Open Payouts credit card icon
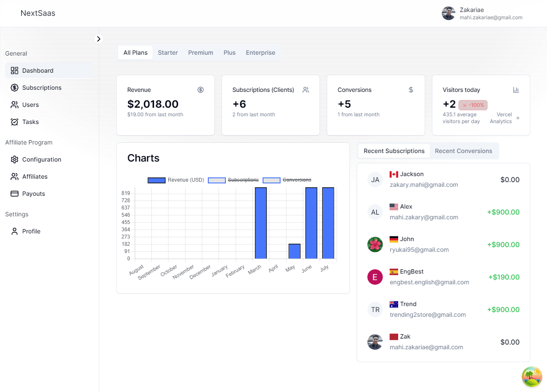This screenshot has height=392, width=547. (15, 194)
